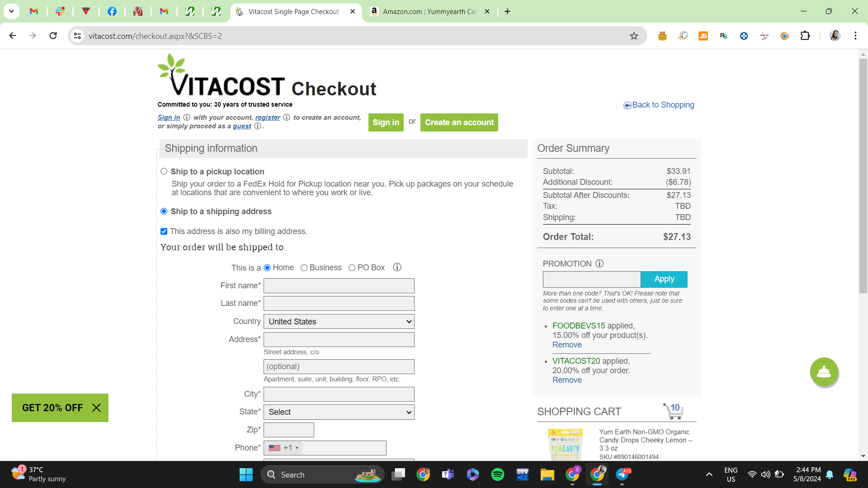Open the green concierge bell chat button
This screenshot has width=868, height=488.
point(824,372)
